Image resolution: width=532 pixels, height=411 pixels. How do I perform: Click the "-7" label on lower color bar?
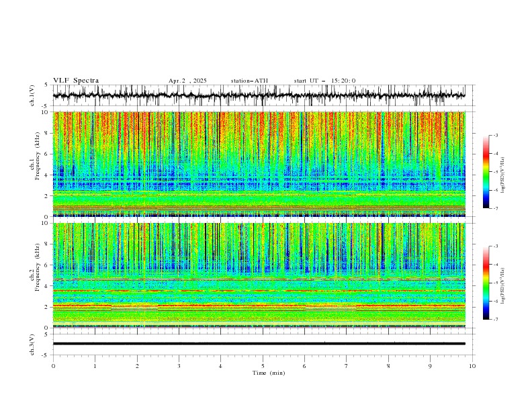click(x=496, y=320)
